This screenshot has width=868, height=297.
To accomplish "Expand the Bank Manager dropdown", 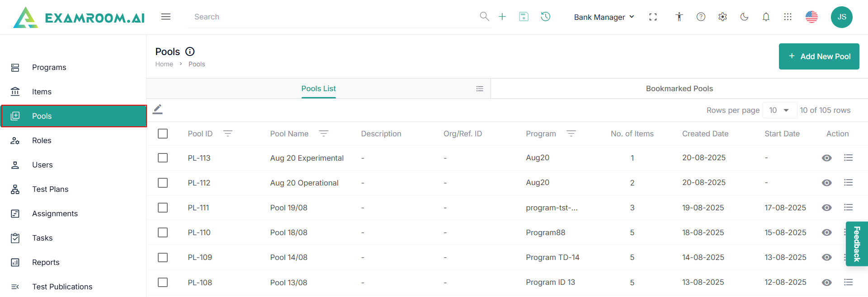I will (x=604, y=17).
